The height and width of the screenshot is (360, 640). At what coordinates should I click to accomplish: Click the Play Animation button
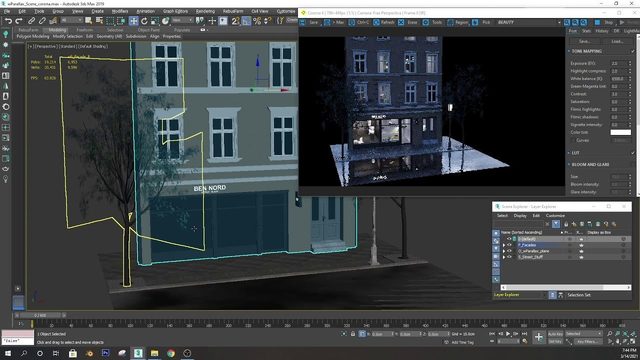coord(508,334)
